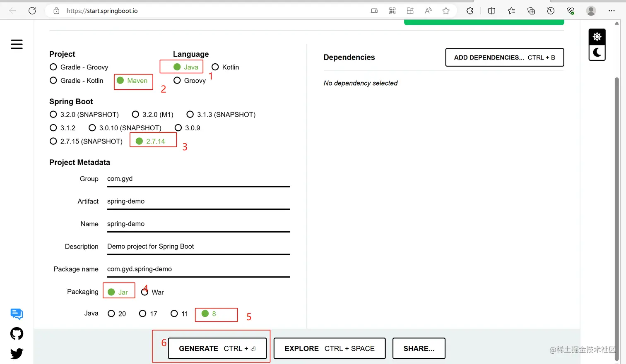Choose War packaging

click(152, 292)
